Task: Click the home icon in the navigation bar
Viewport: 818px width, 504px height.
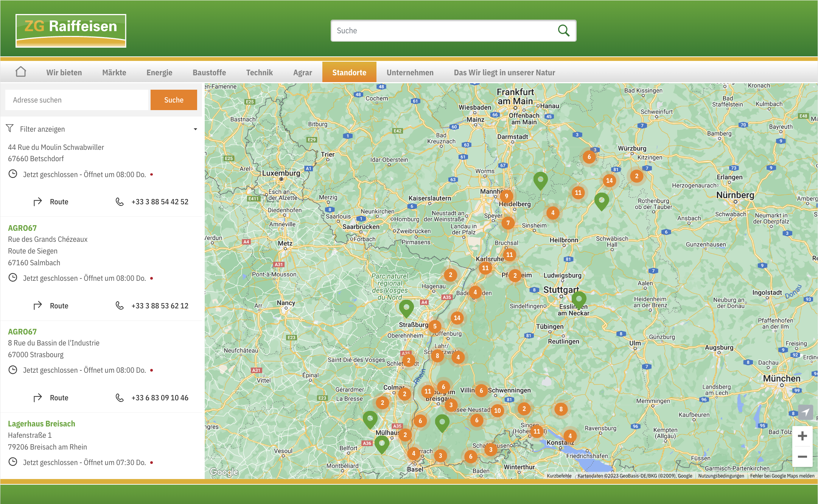Action: [x=21, y=72]
